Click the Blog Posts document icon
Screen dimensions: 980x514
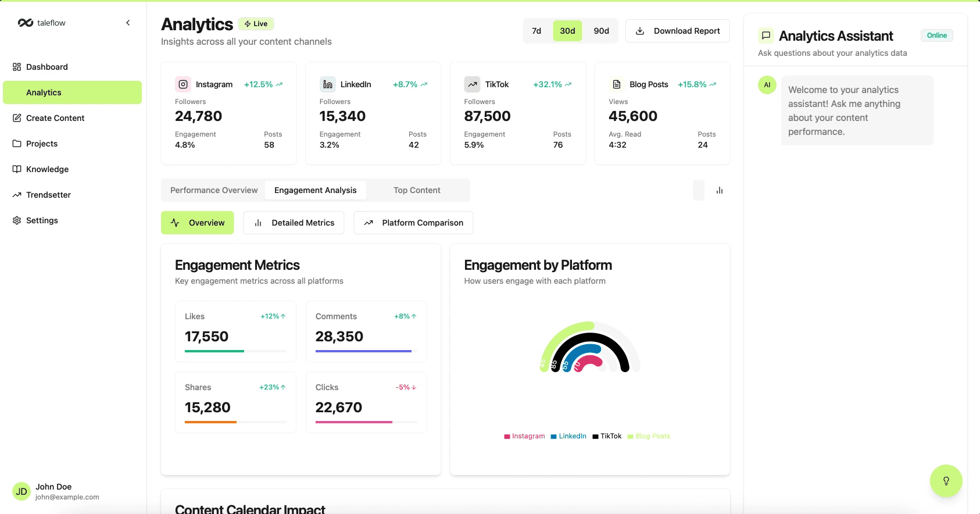(617, 84)
